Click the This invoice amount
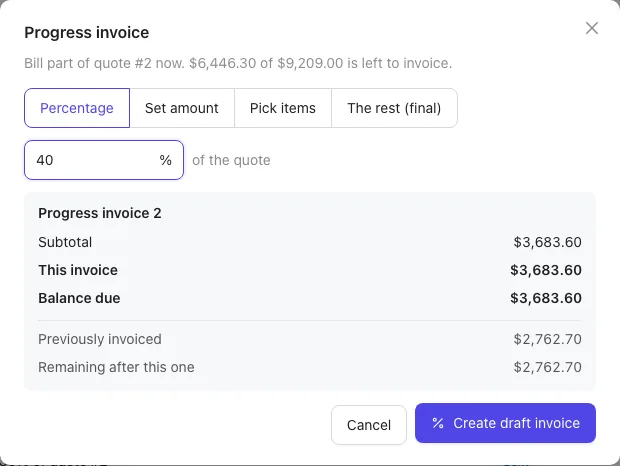This screenshot has height=466, width=620. pyautogui.click(x=546, y=270)
